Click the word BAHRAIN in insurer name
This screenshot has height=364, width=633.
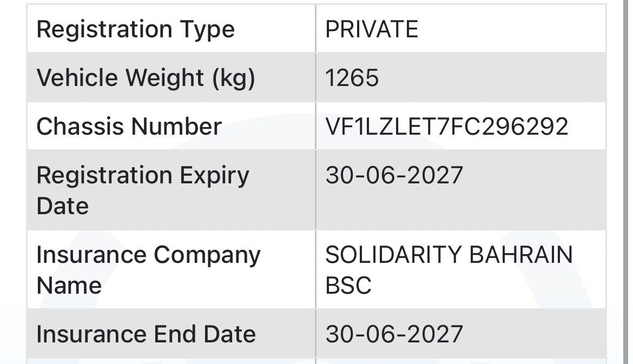pyautogui.click(x=521, y=255)
